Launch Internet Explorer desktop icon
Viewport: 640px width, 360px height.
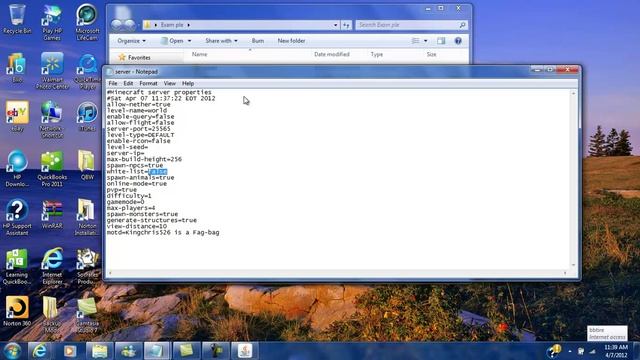point(52,266)
